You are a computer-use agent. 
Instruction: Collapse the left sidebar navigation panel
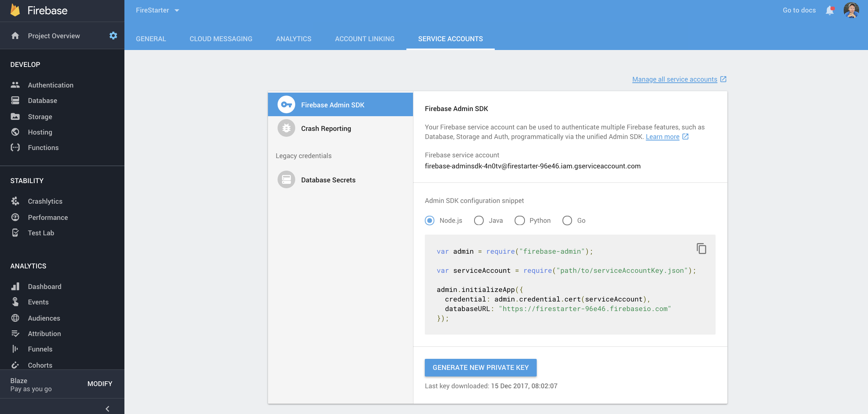tap(107, 408)
